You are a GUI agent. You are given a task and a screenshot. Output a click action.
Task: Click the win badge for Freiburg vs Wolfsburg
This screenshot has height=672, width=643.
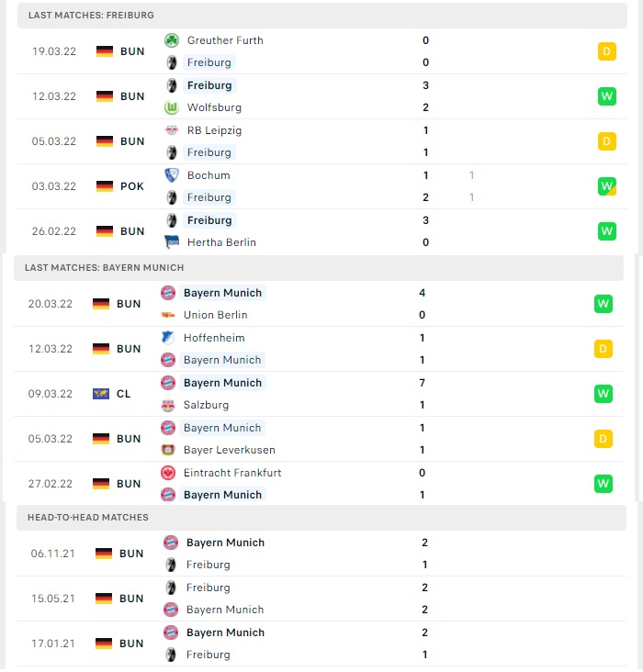click(x=606, y=96)
